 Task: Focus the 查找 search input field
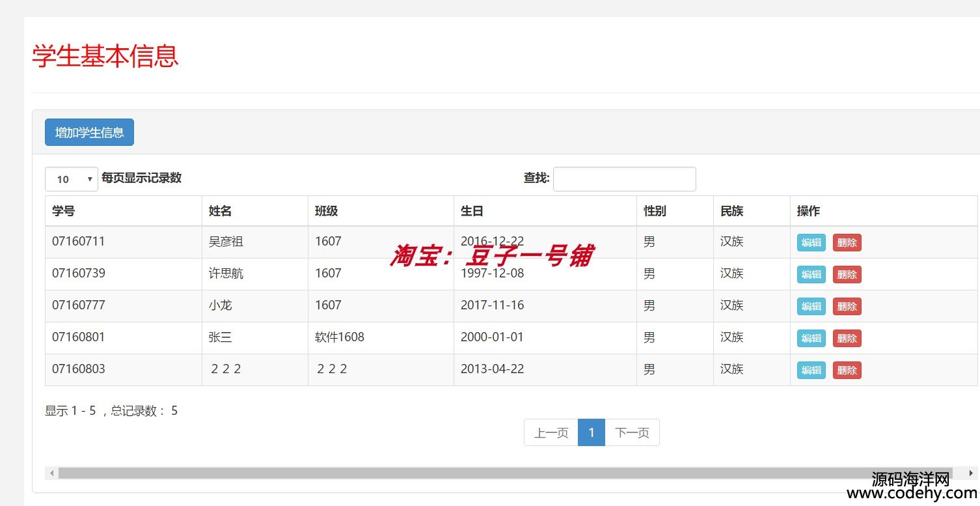point(624,179)
